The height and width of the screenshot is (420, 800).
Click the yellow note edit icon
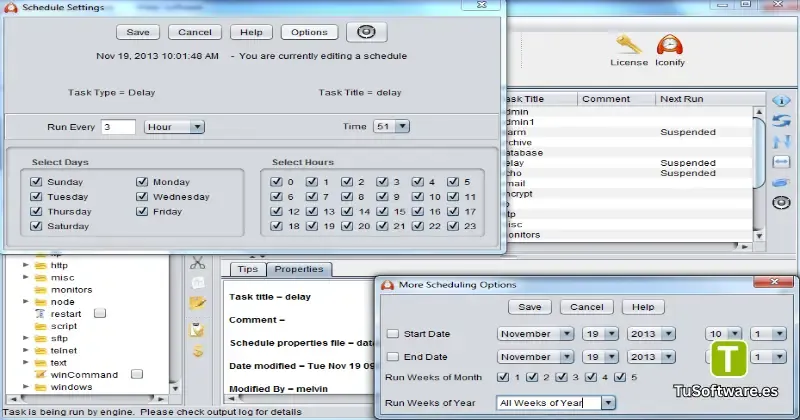tap(197, 304)
